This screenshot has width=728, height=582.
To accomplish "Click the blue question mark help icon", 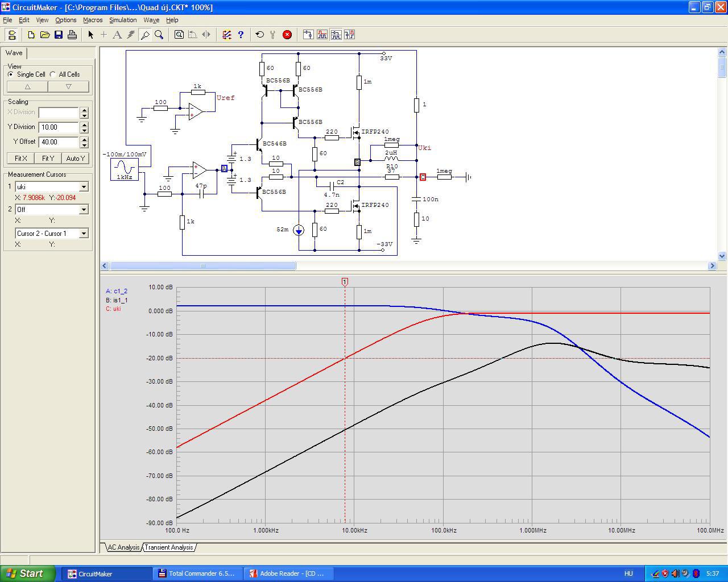I will pos(241,35).
